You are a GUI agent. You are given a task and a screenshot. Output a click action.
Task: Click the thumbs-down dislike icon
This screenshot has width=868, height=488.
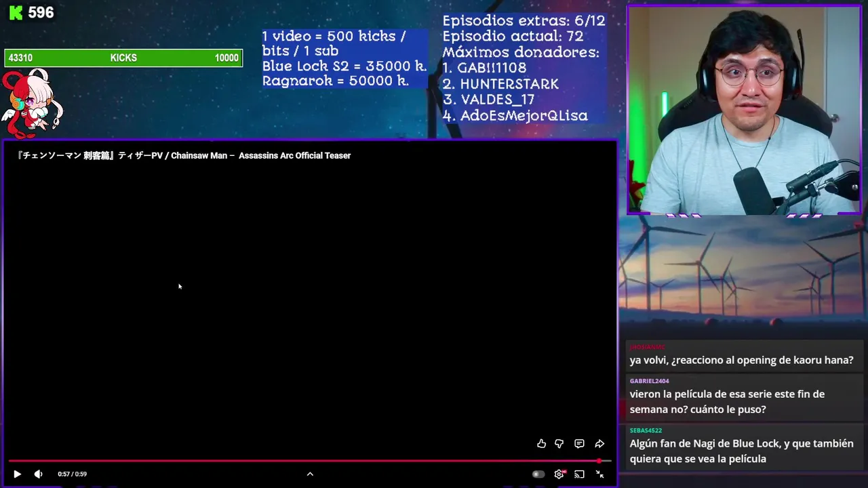coord(559,444)
